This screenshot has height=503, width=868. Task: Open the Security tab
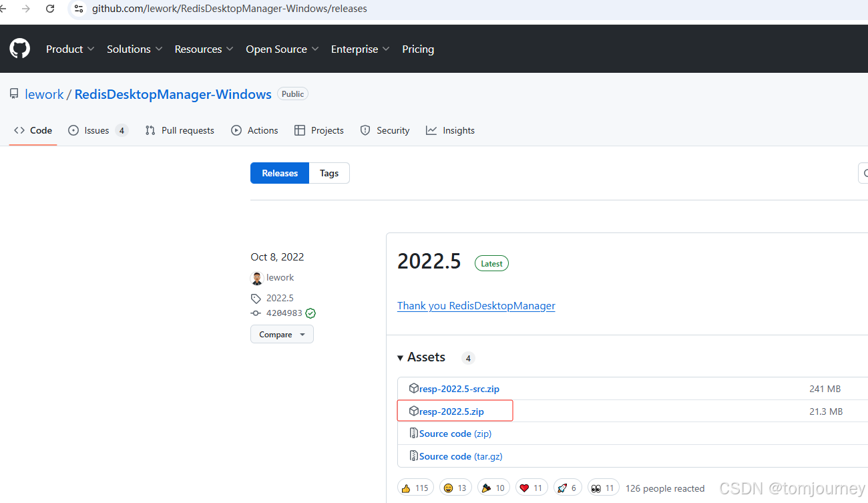(385, 130)
